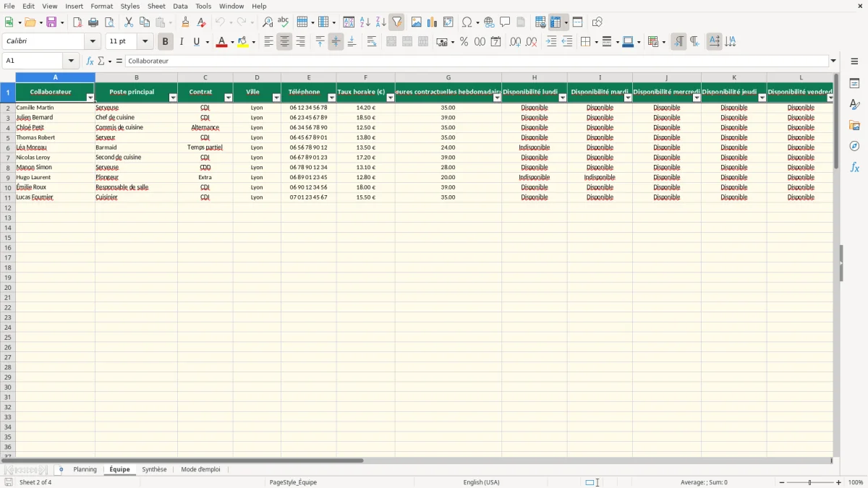Open Contrat column filter dropdown

coord(229,98)
